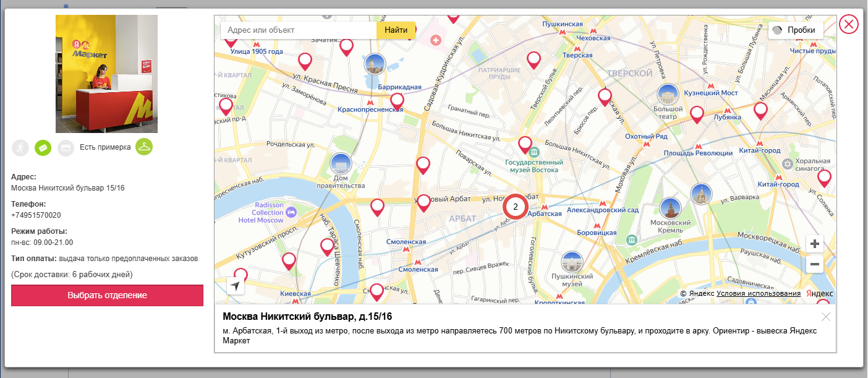Screen dimensions: 868x378
Task: Click the my-location arrow icon on map
Action: [x=236, y=285]
